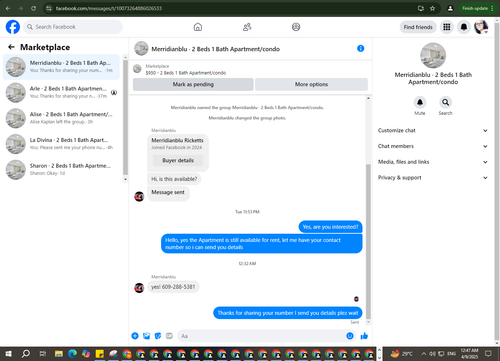Expand the Customize chat section
Screen dimensions: 500x361
tap(433, 130)
